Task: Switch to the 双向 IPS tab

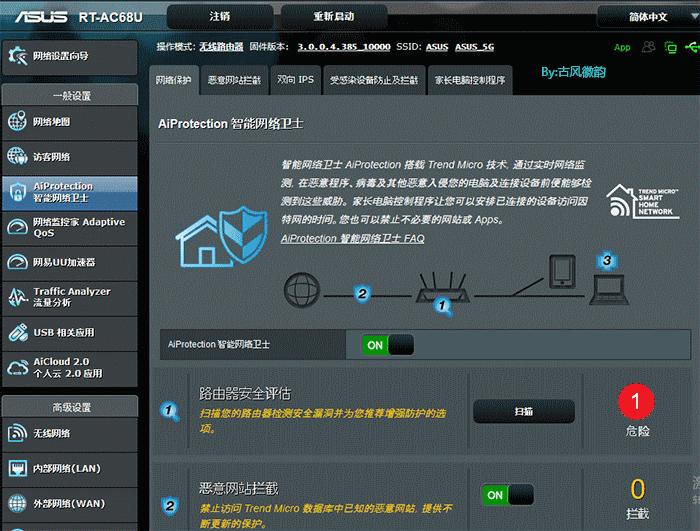Action: [x=295, y=80]
